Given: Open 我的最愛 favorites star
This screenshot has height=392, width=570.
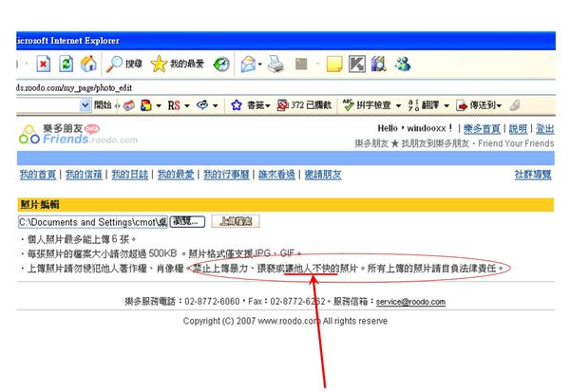Looking at the screenshot, I should (178, 64).
